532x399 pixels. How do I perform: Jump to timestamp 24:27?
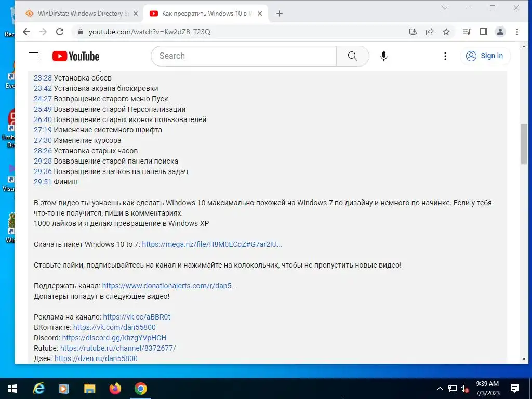point(43,99)
